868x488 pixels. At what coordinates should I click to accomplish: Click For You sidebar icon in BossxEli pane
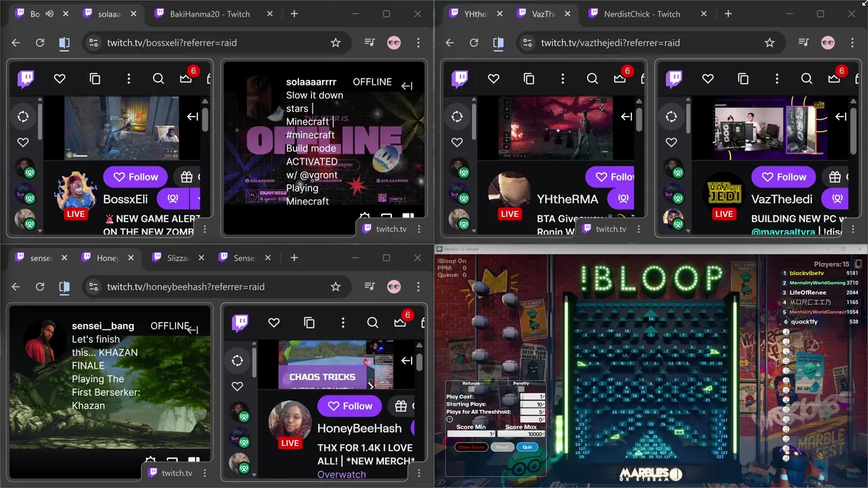click(23, 117)
